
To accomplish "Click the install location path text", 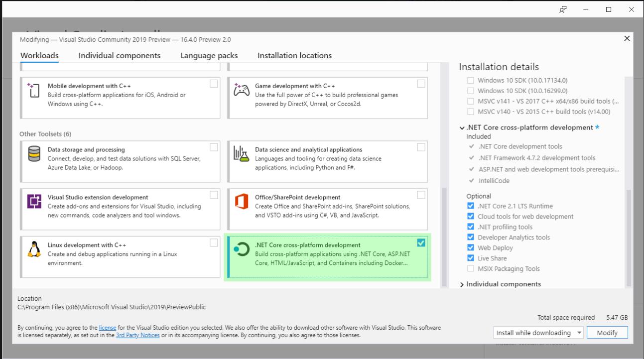I will click(112, 307).
